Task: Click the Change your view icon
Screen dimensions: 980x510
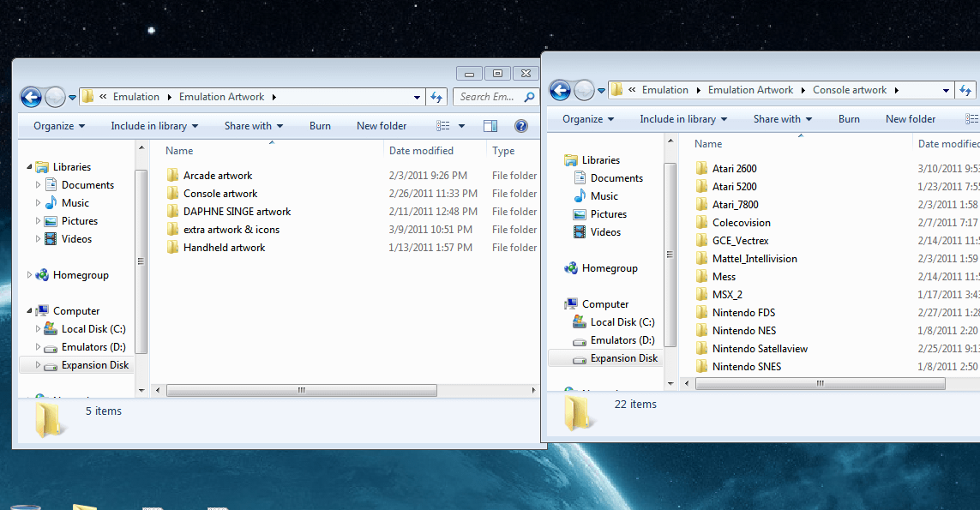Action: coord(443,126)
